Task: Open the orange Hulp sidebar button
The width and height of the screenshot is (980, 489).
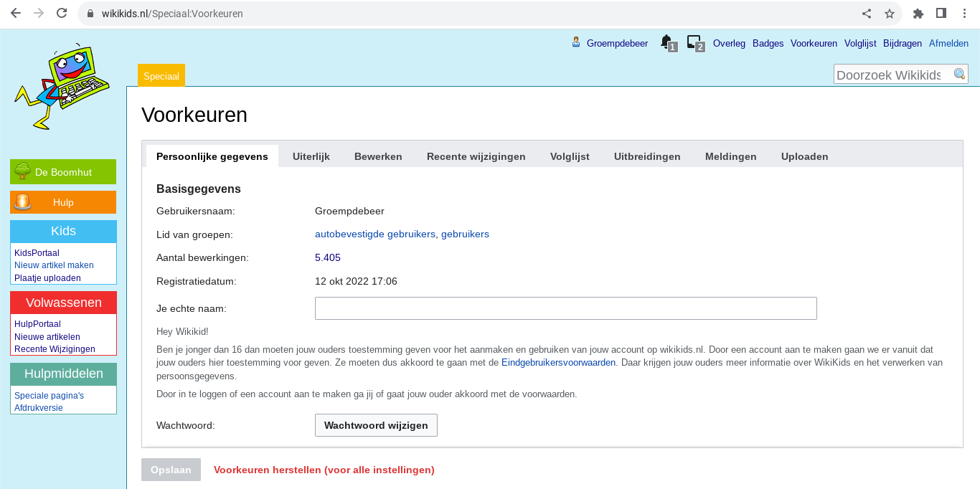Action: (x=63, y=202)
